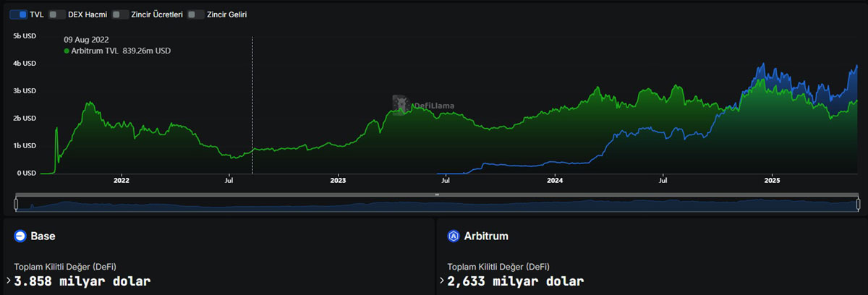Image resolution: width=868 pixels, height=295 pixels.
Task: Click the 3b USD y-axis label
Action: [x=25, y=90]
